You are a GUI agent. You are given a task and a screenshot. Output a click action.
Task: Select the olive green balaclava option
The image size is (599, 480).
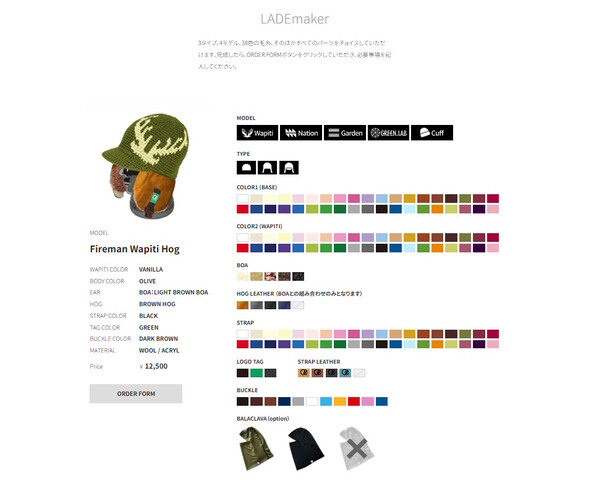click(255, 448)
